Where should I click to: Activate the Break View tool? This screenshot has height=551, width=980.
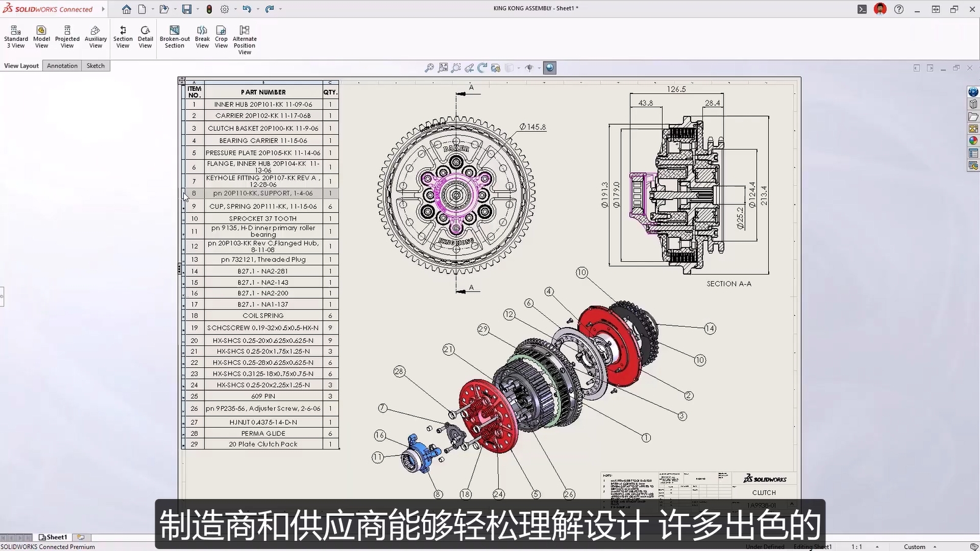click(201, 37)
